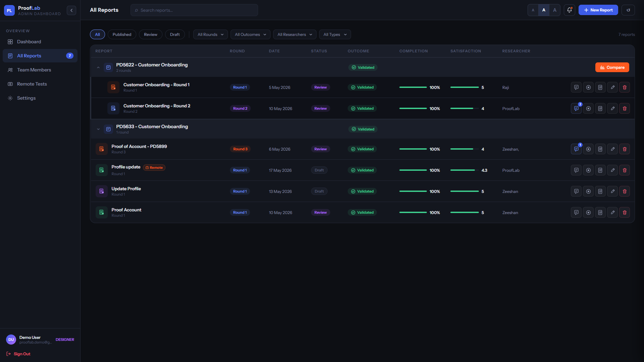Open comments for Customer Onboarding Round 2

click(576, 108)
